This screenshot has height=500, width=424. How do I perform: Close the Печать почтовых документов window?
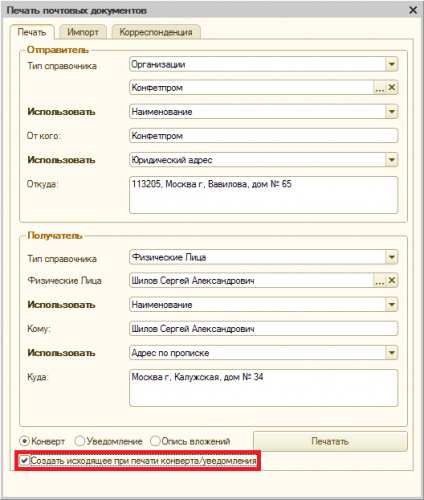click(413, 10)
